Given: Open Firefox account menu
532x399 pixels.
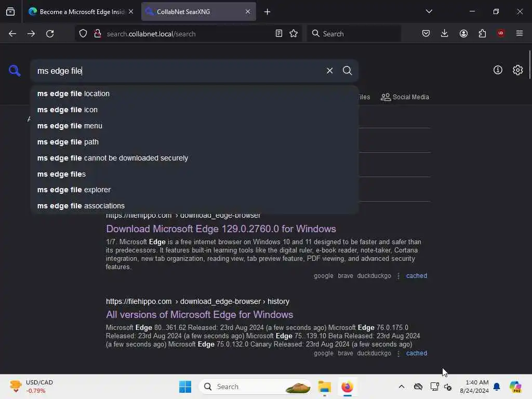Looking at the screenshot, I should [463, 33].
